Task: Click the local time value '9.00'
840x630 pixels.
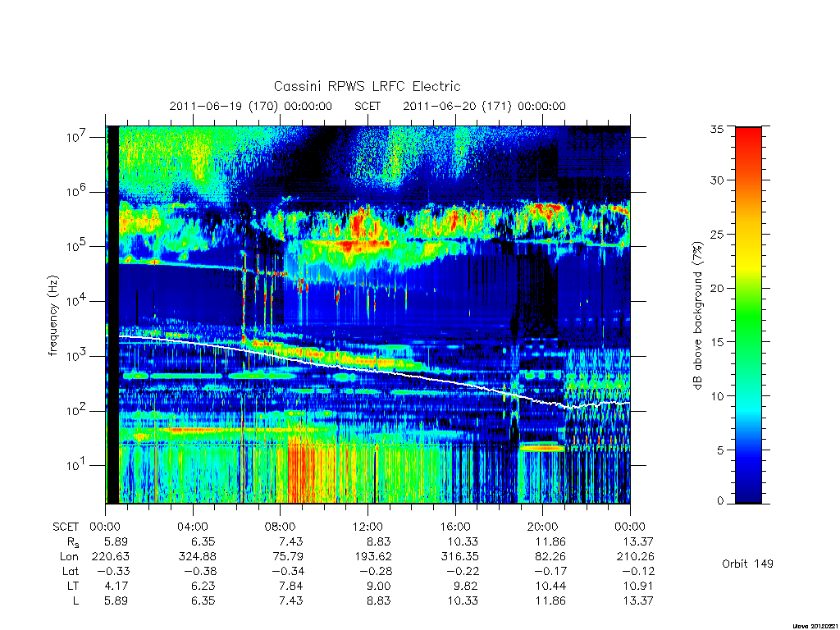Action: 378,586
